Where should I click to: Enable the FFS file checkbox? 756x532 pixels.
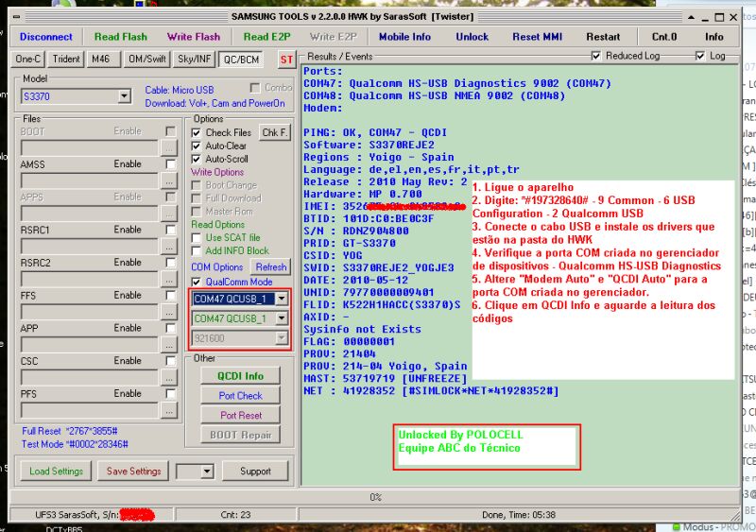(x=170, y=295)
